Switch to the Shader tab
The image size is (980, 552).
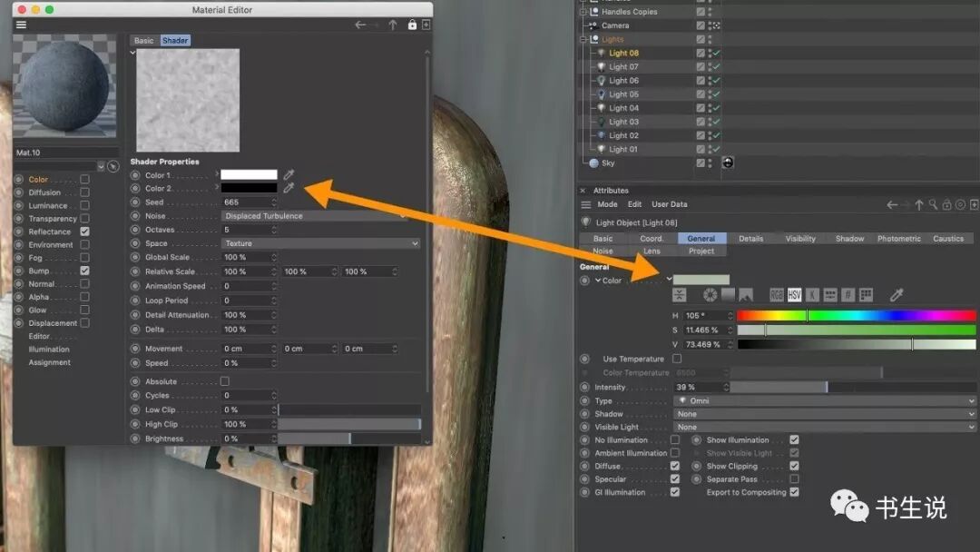tap(175, 41)
